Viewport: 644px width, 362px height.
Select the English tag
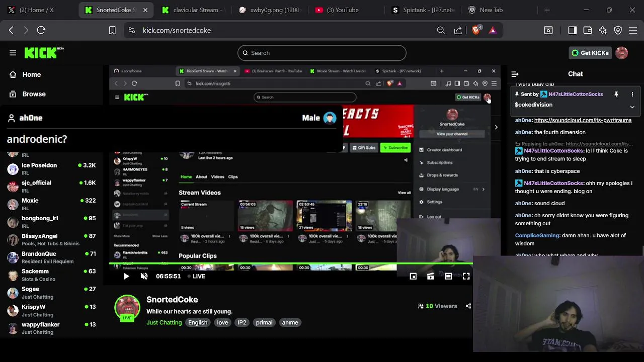click(x=198, y=322)
